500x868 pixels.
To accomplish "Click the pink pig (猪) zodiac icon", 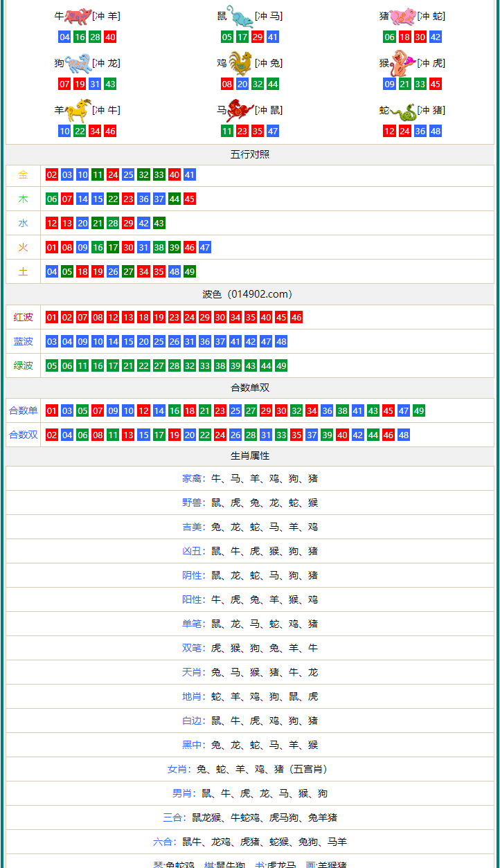I will tap(402, 17).
